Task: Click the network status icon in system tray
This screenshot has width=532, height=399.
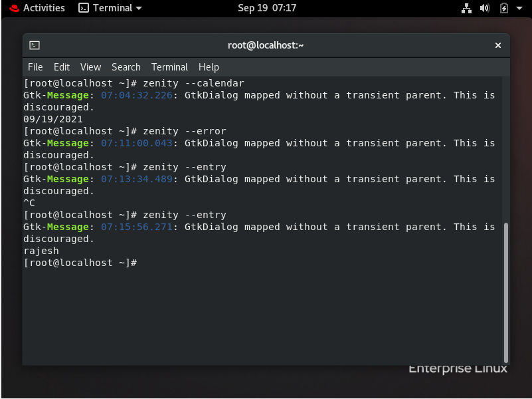Action: (x=466, y=8)
